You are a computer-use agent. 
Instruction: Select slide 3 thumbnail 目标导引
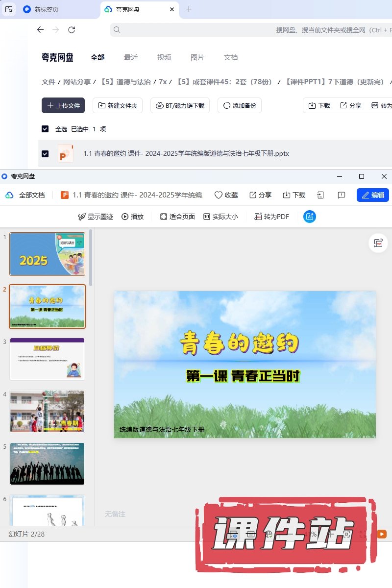48,359
